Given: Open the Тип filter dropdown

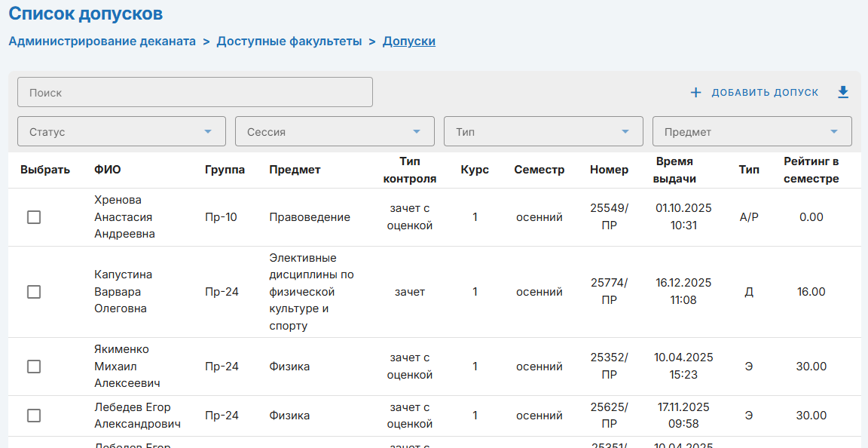Looking at the screenshot, I should click(543, 131).
